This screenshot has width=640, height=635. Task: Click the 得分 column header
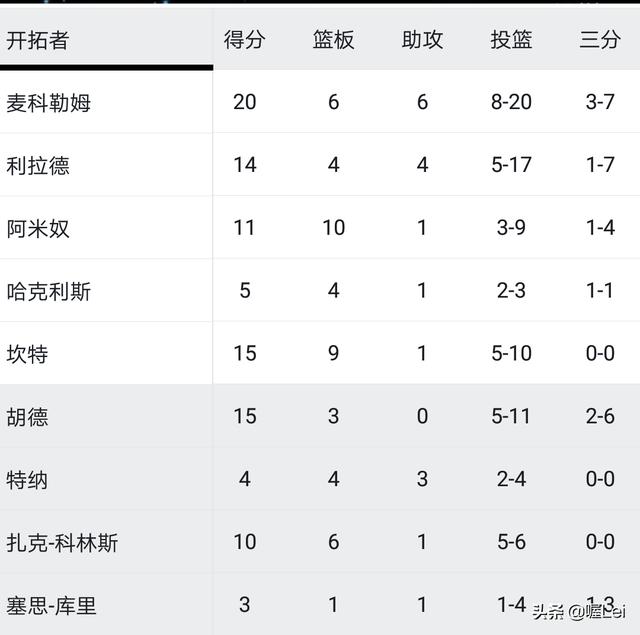[x=244, y=40]
